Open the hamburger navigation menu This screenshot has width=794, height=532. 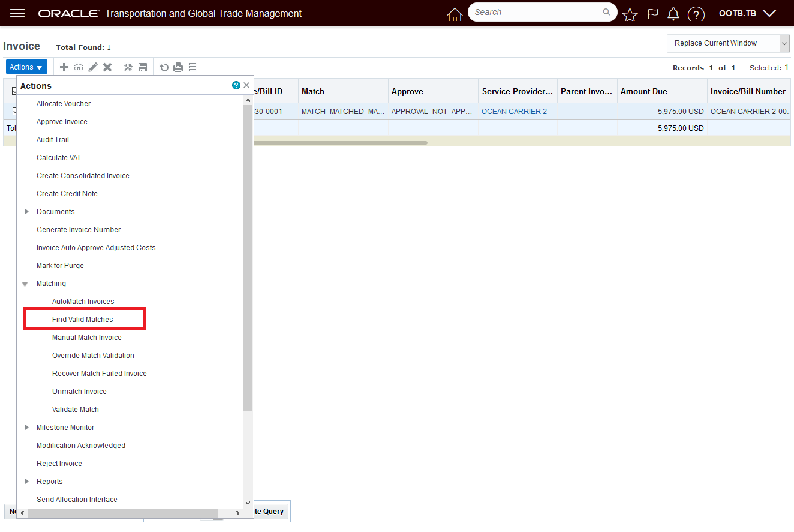coord(17,13)
